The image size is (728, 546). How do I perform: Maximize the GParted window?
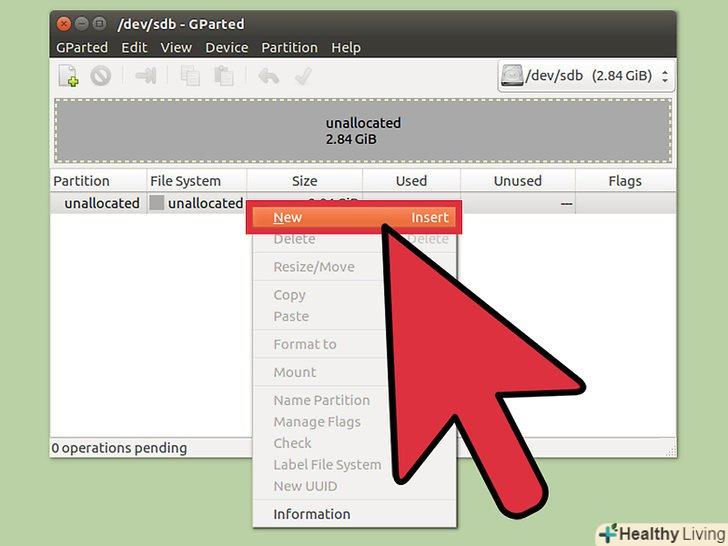coord(99,23)
